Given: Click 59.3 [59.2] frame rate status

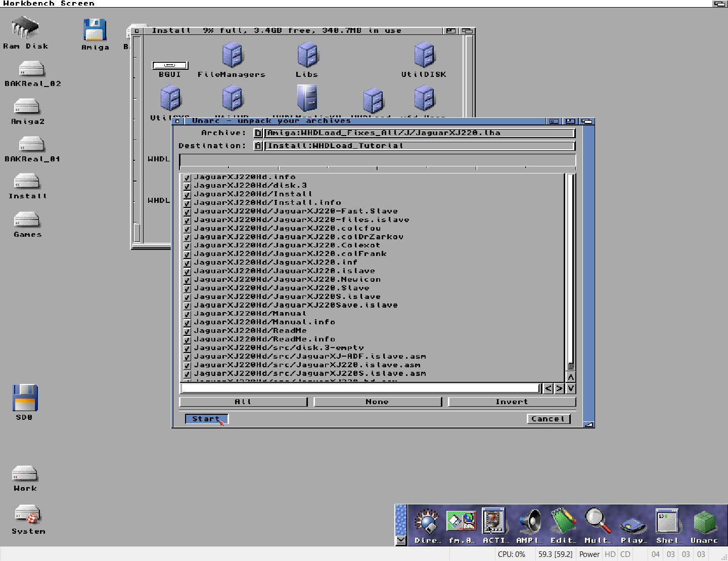Looking at the screenshot, I should (555, 554).
